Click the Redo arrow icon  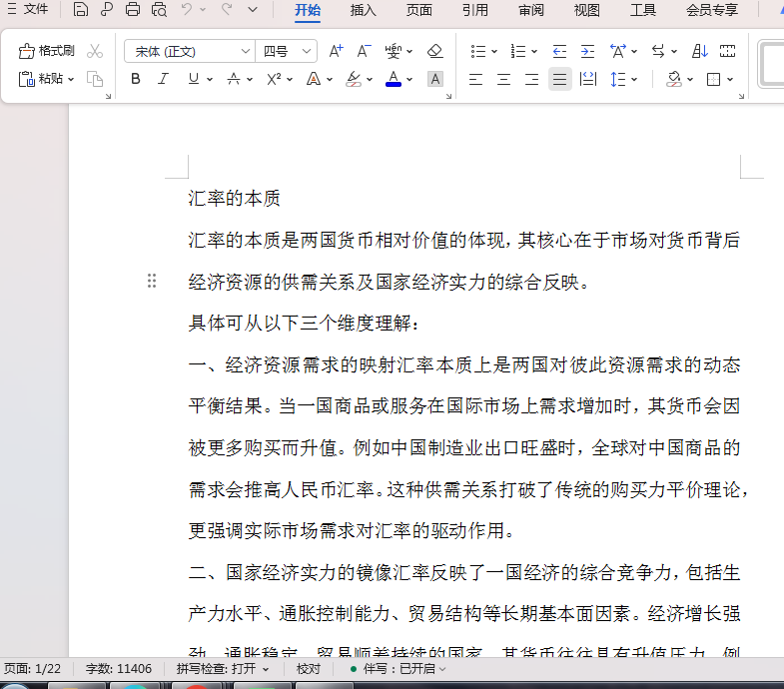227,9
